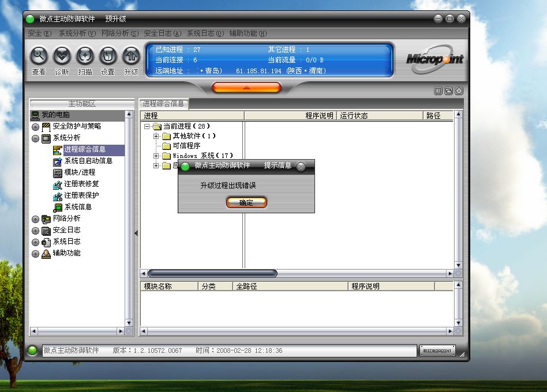Expand 系统日志 tree node
The image size is (547, 392).
tap(35, 242)
